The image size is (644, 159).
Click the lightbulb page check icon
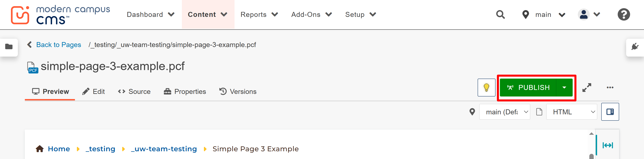[x=487, y=87]
